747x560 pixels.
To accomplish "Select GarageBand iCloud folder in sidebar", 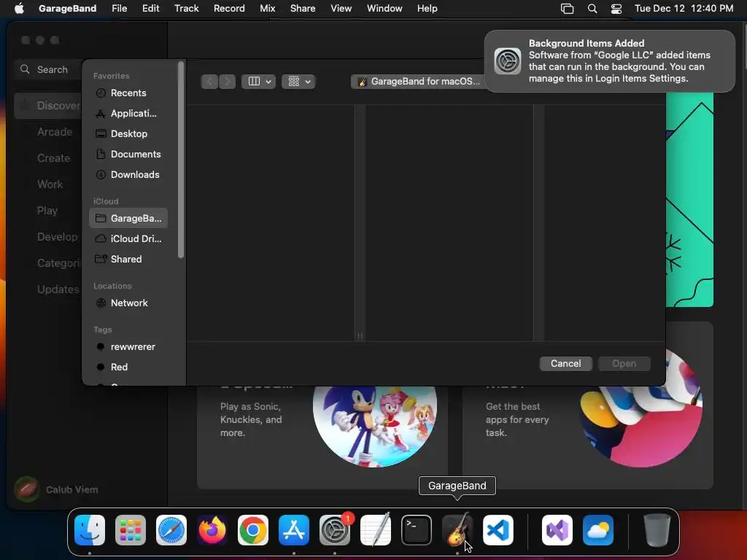I will coord(128,218).
